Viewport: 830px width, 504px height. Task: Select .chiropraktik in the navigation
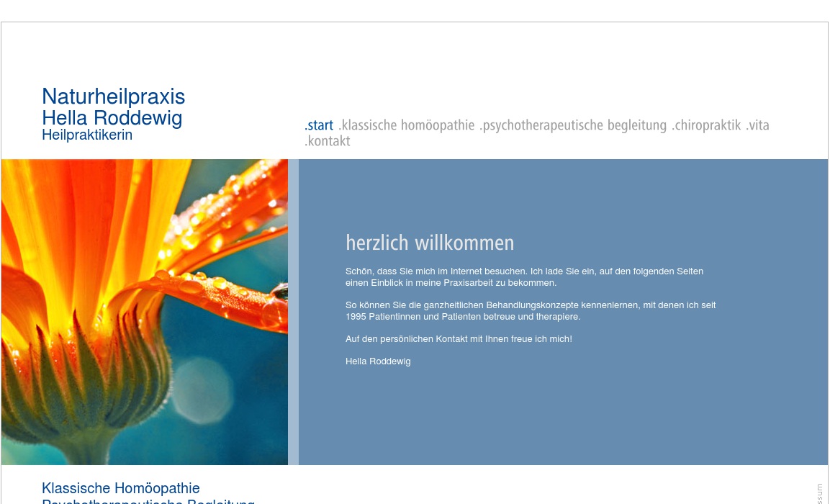tap(706, 125)
